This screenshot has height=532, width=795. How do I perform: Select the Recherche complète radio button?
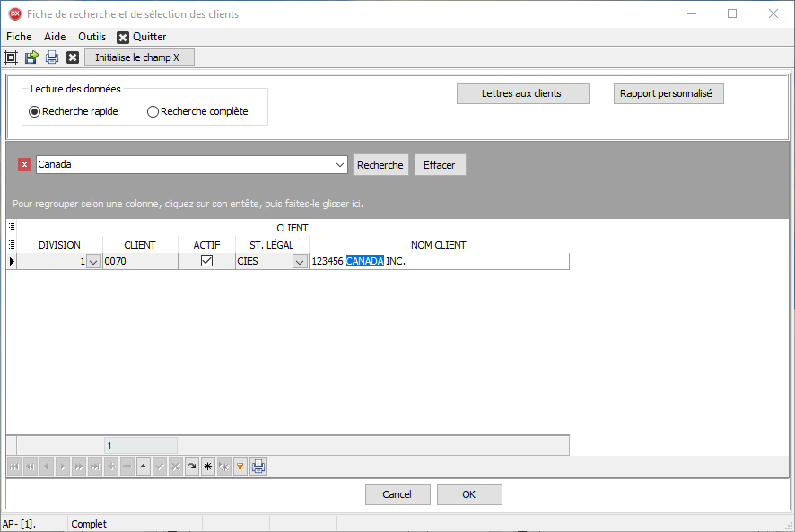153,112
